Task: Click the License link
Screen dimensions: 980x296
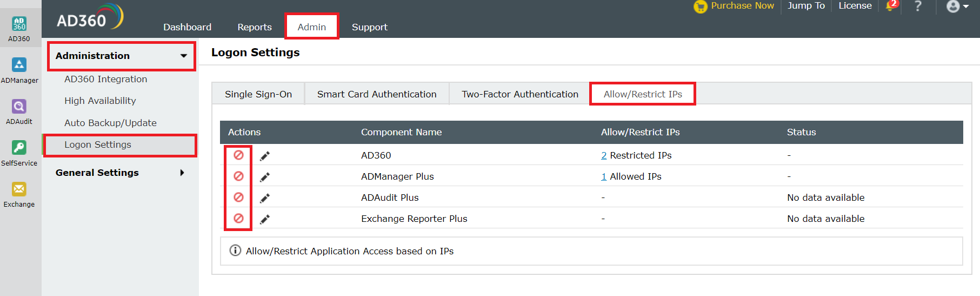Action: [855, 5]
